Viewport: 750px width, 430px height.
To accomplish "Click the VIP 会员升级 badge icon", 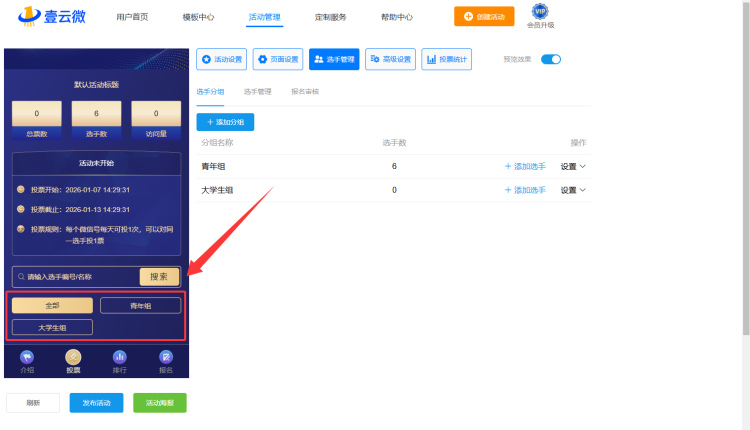I will (540, 12).
